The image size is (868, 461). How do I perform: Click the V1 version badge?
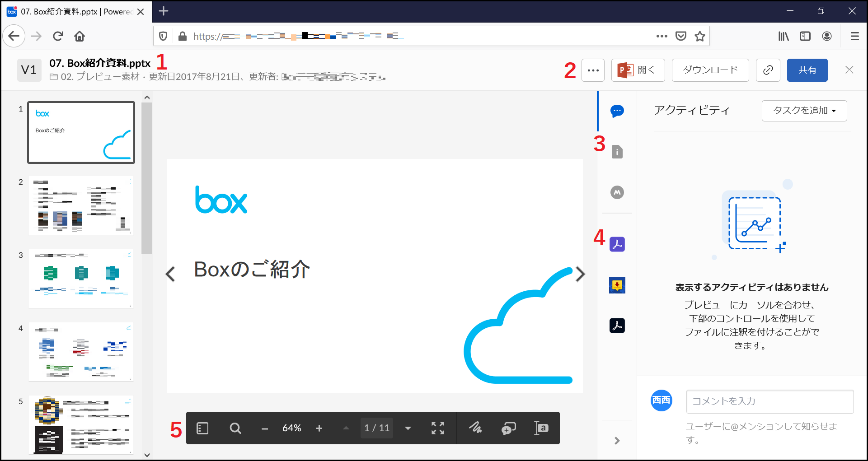coord(29,70)
